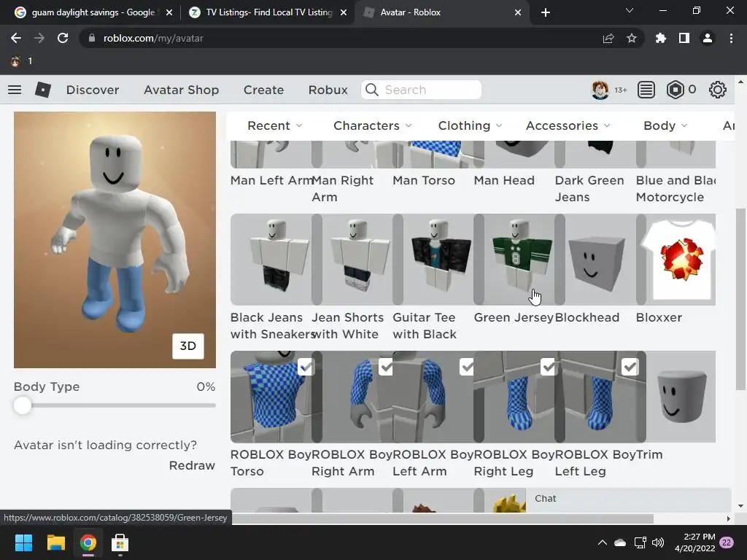Open the tab search chevron in title bar

click(x=630, y=10)
